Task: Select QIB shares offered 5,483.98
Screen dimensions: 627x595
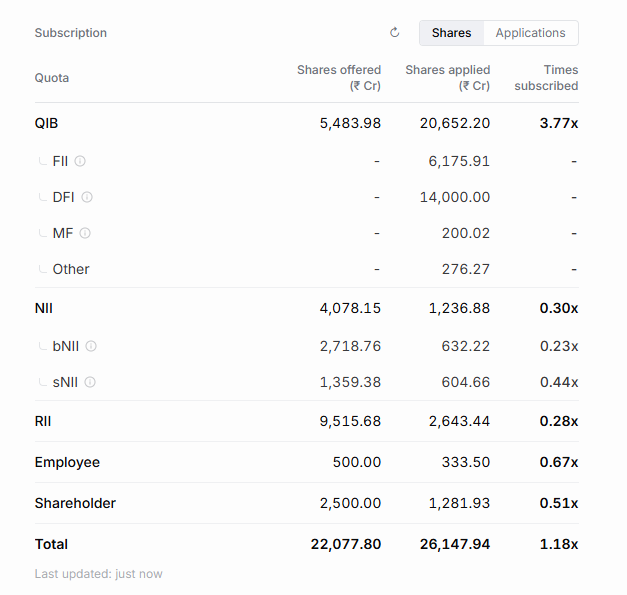Action: click(350, 123)
